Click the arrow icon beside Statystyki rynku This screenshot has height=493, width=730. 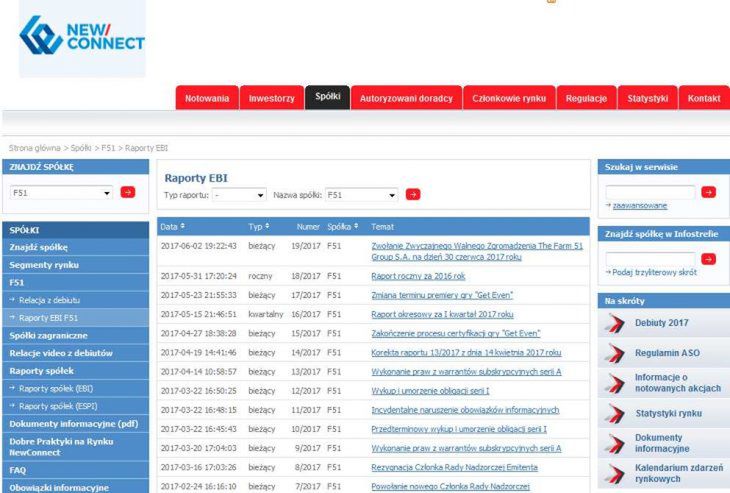click(x=615, y=413)
